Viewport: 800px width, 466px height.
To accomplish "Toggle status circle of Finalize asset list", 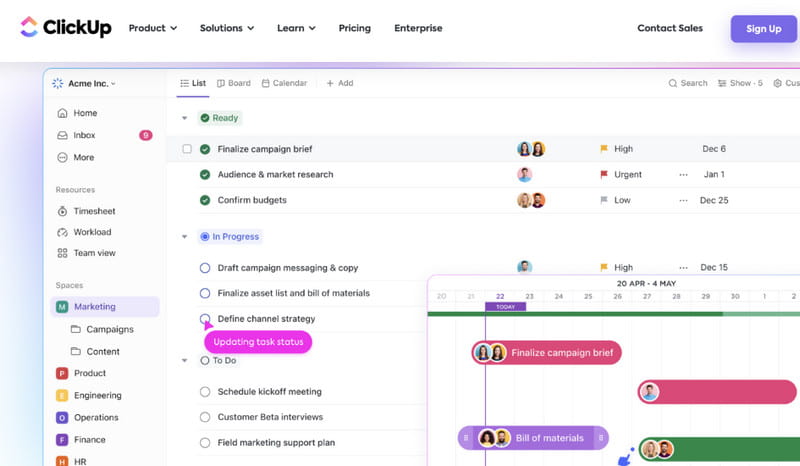I will pyautogui.click(x=205, y=293).
